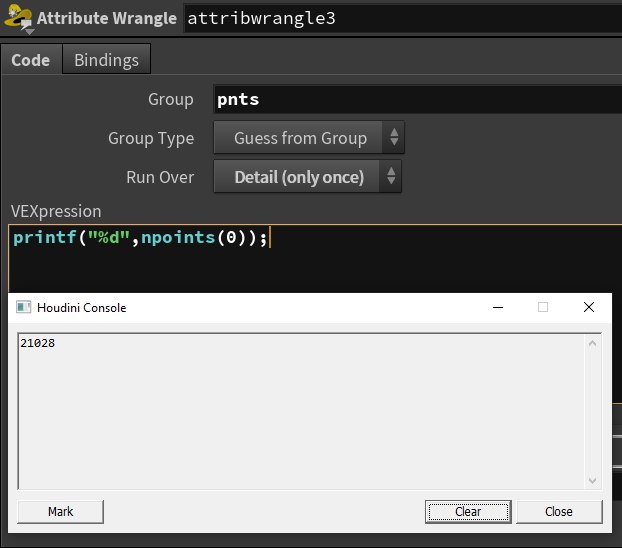
Task: Click the arrows on Detail (only once)
Action: [391, 177]
